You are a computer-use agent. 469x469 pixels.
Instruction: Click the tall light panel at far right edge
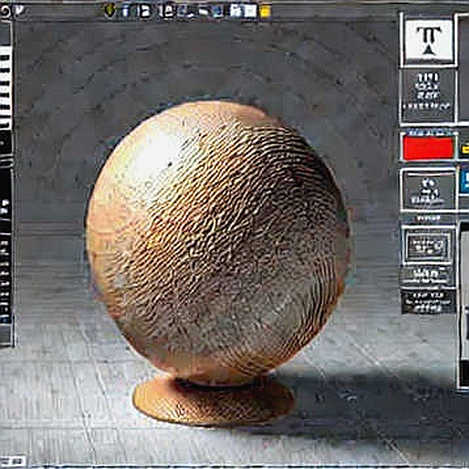click(x=464, y=305)
